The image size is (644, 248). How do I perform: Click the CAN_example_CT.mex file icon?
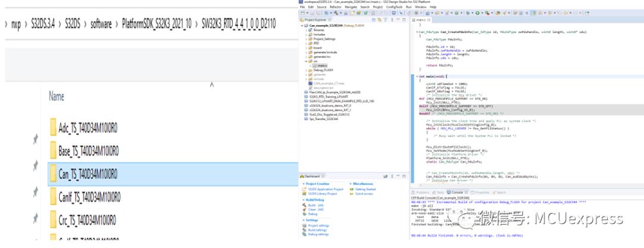point(311,83)
